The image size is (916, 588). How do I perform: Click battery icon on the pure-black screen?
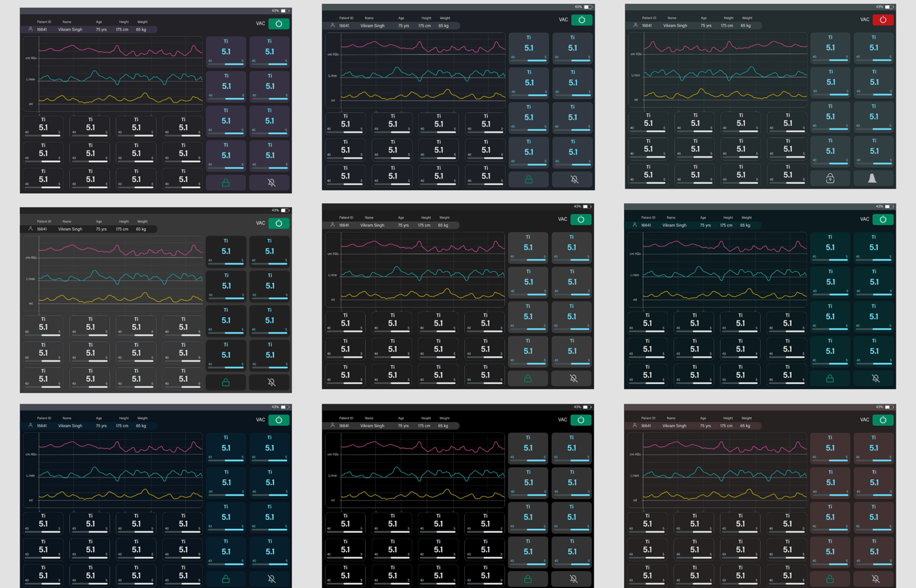pos(587,407)
